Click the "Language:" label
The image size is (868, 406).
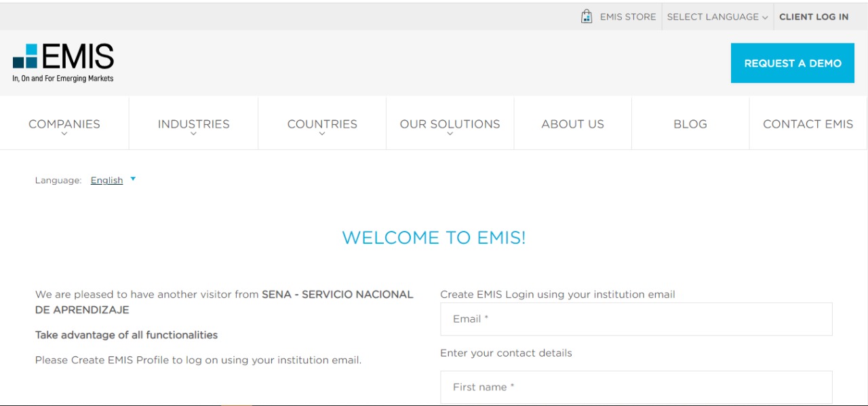tap(58, 180)
